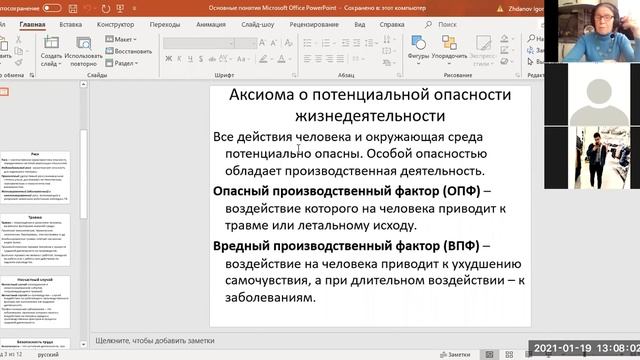Open the Вставка ribbon tab
Image resolution: width=640 pixels, height=360 pixels.
(71, 24)
